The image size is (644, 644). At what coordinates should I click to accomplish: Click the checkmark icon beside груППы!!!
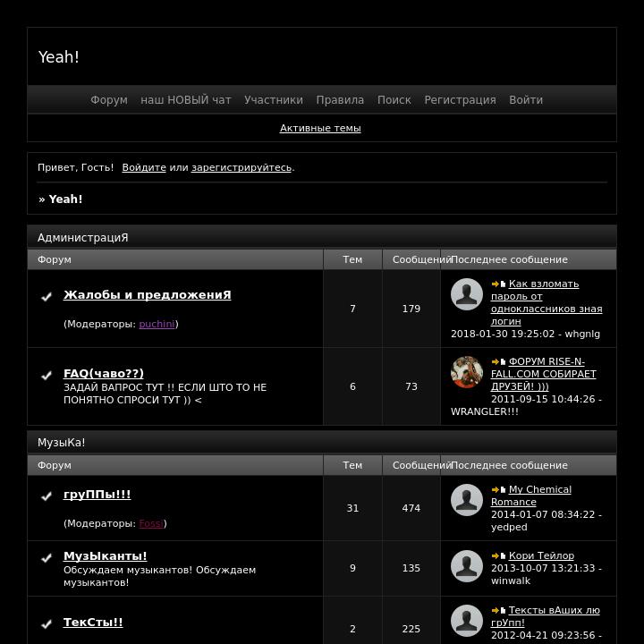click(47, 496)
